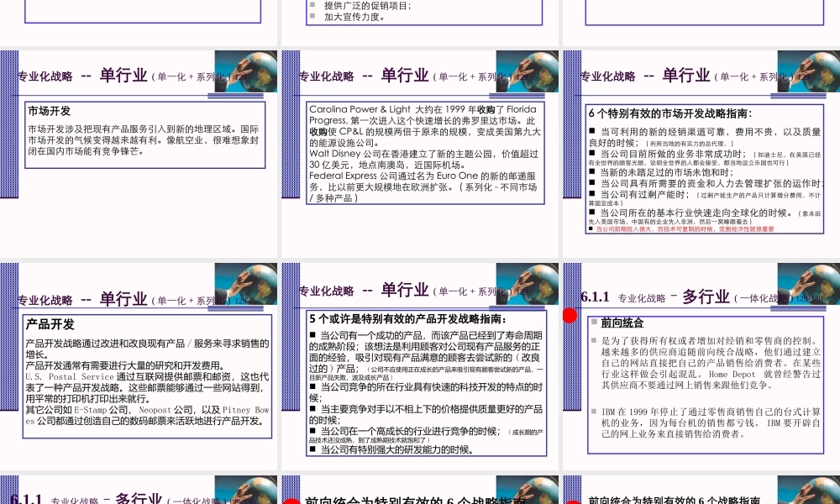The width and height of the screenshot is (840, 504).
Task: Click the globe graphic beside 产品开发 slide title
Action: 248,290
